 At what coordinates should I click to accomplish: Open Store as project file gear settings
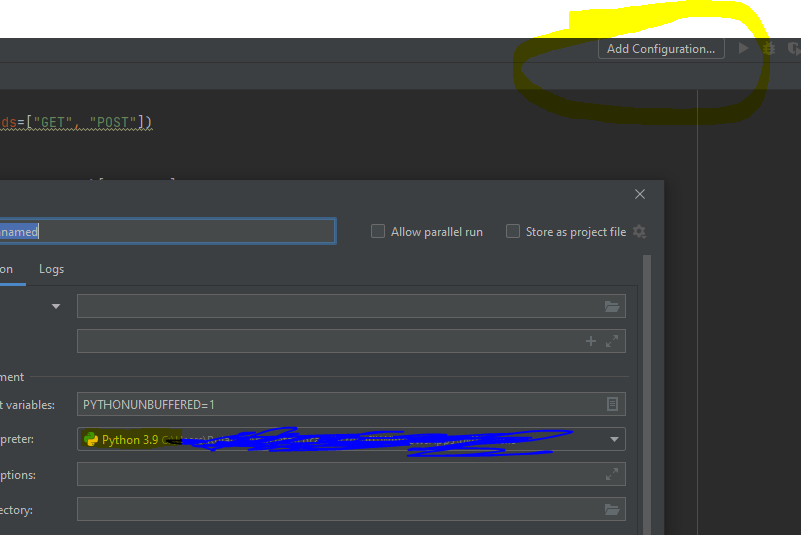point(639,231)
